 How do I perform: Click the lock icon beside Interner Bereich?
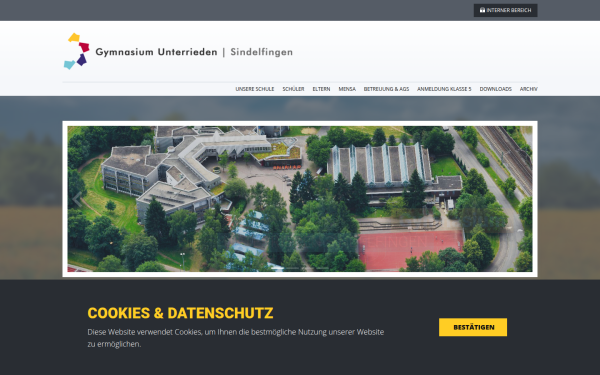click(482, 10)
